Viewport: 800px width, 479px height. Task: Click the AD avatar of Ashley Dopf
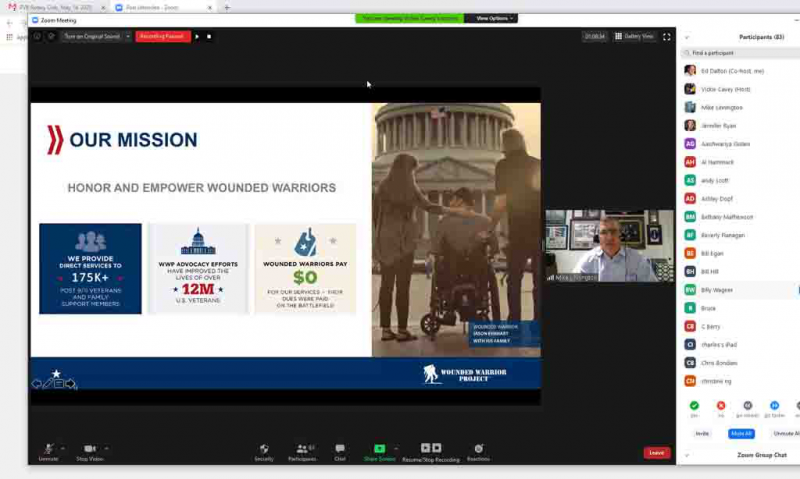click(690, 198)
